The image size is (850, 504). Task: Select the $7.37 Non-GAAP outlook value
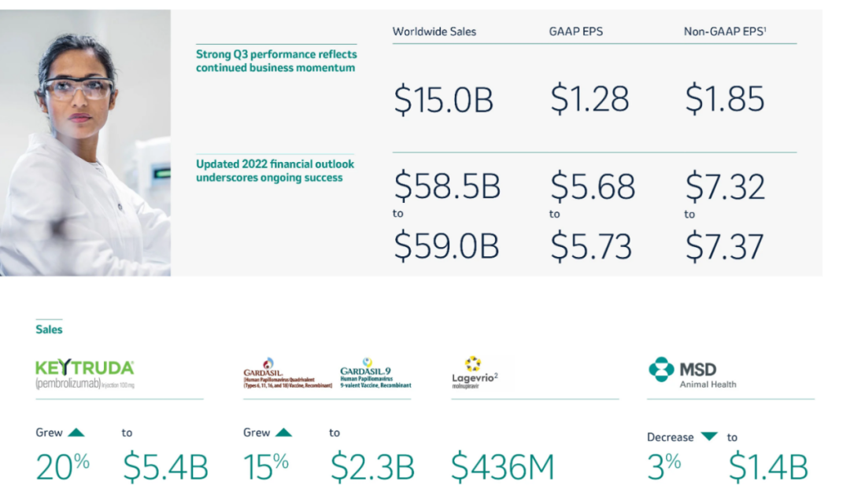[724, 246]
